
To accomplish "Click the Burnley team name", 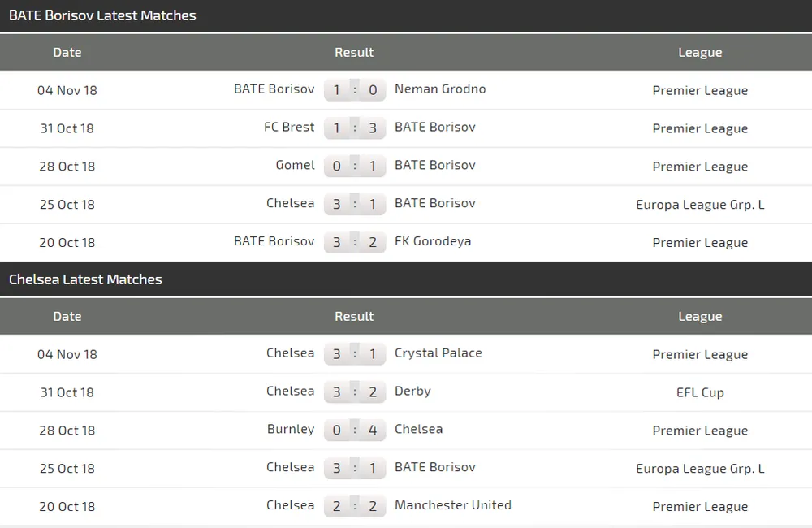I will pyautogui.click(x=290, y=430).
